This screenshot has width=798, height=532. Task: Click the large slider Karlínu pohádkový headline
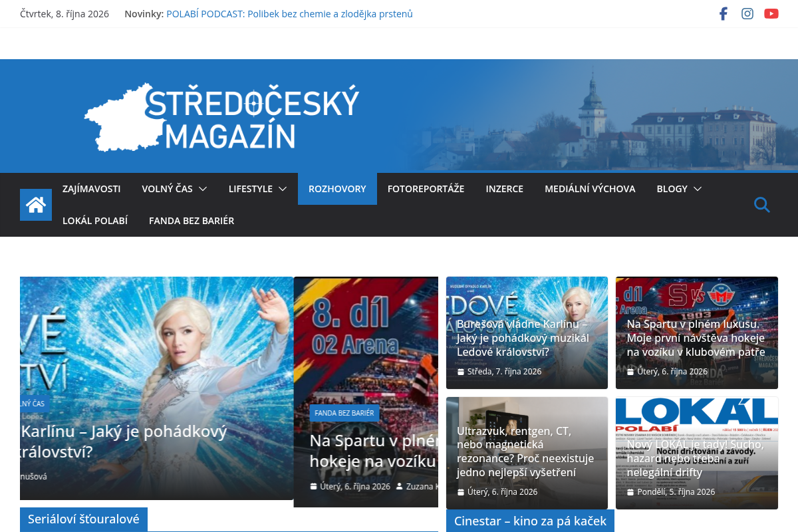124,442
